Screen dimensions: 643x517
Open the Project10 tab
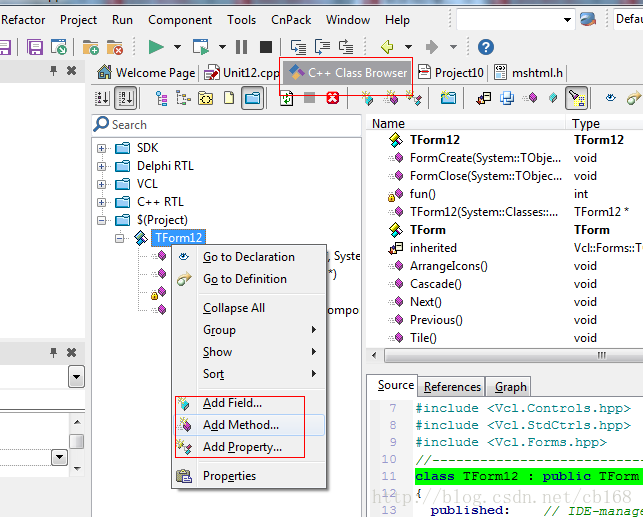[451, 73]
